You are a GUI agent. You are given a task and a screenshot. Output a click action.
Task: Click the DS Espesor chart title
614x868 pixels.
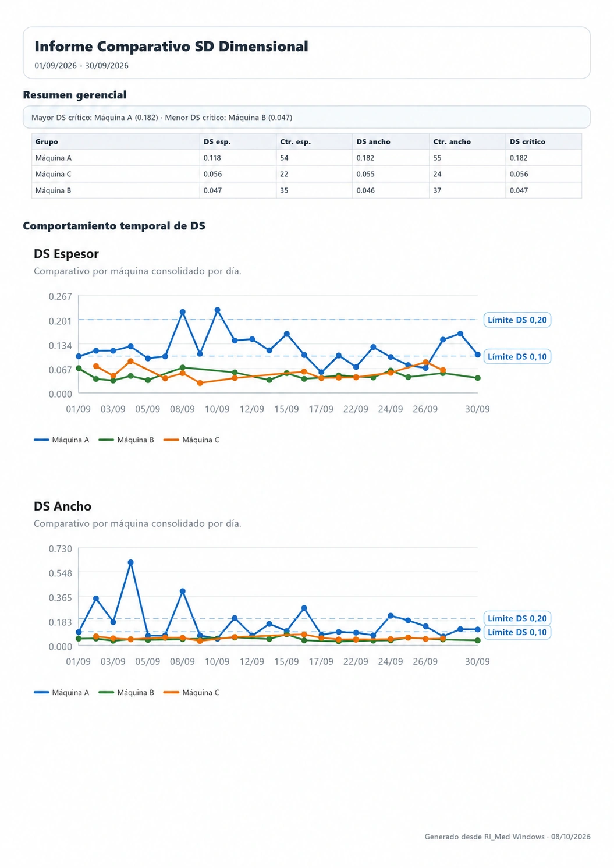pos(66,254)
